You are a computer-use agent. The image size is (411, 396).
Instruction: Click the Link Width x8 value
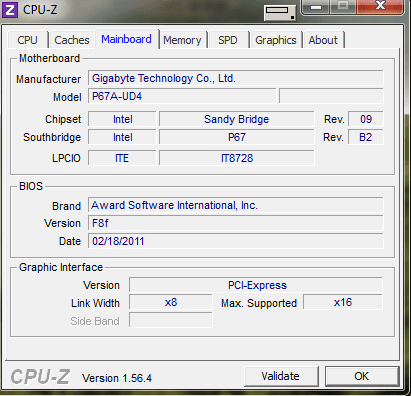(171, 302)
